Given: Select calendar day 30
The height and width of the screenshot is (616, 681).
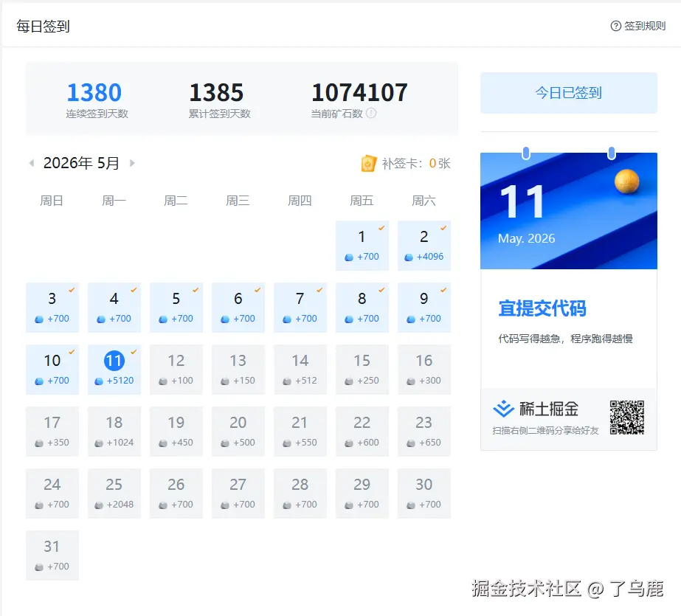Looking at the screenshot, I should (x=424, y=494).
